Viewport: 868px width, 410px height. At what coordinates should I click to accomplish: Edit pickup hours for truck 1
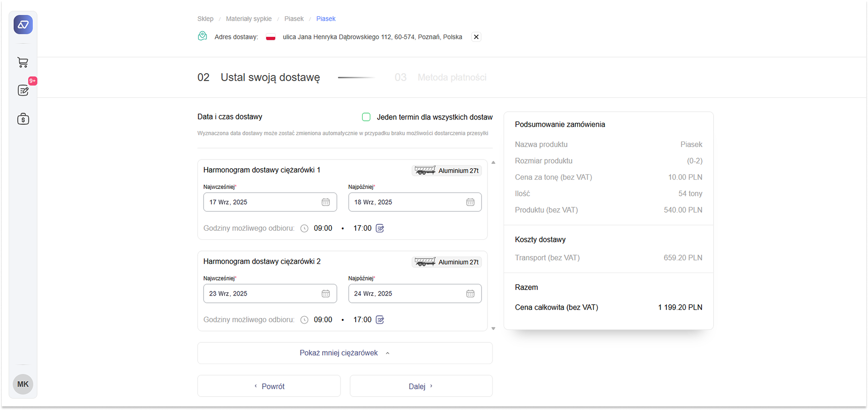(x=380, y=228)
